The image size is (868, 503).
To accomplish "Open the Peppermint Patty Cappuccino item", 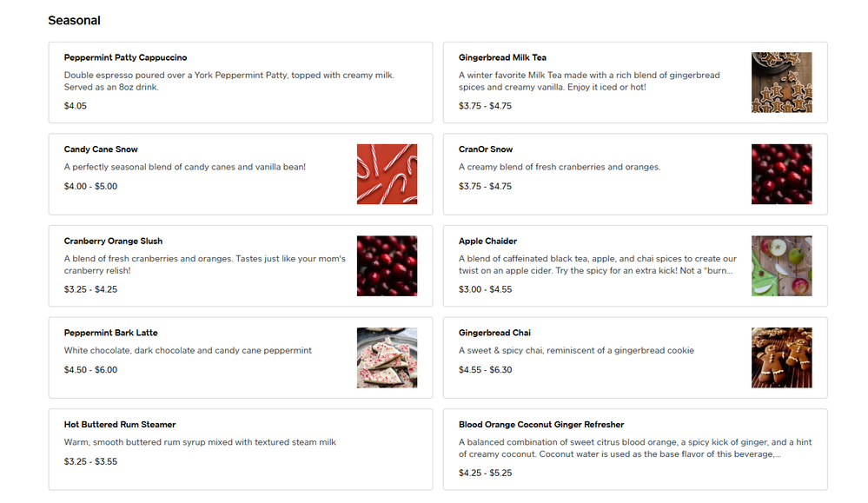I will click(x=241, y=83).
